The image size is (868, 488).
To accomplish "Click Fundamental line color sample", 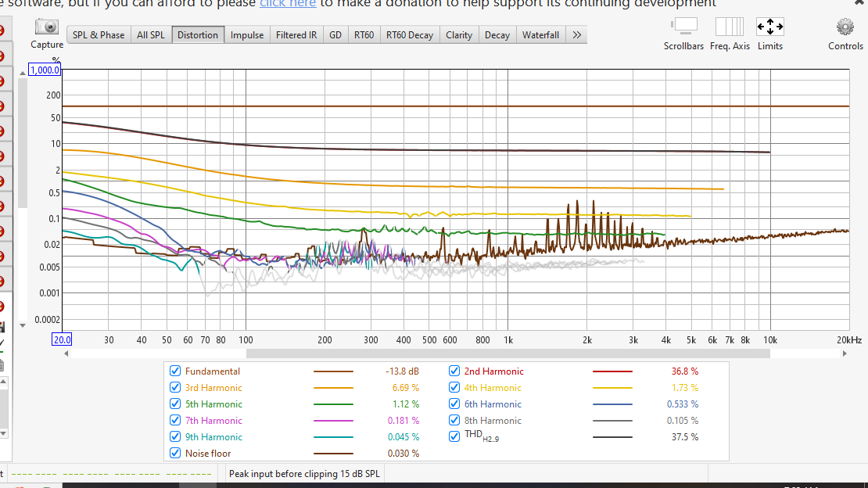I will [x=333, y=371].
